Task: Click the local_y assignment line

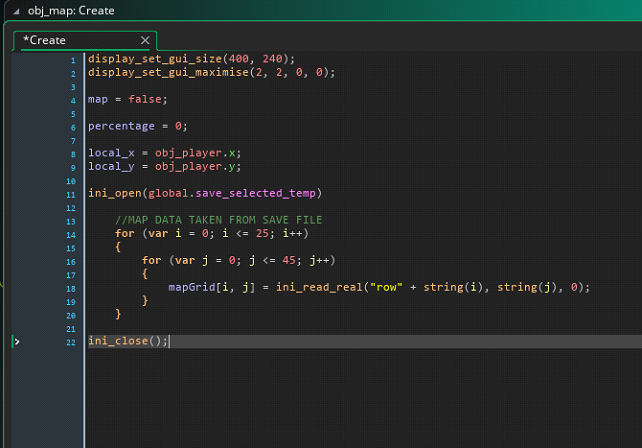Action: click(165, 167)
